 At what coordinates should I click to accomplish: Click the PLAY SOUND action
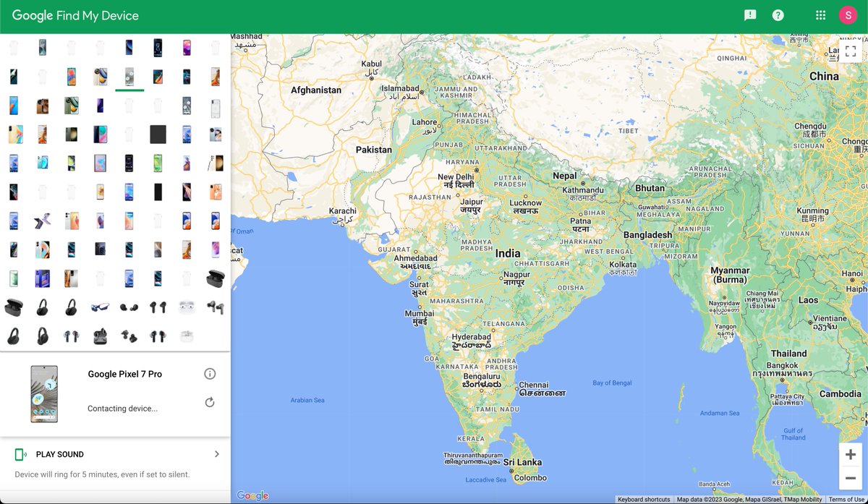[60, 455]
